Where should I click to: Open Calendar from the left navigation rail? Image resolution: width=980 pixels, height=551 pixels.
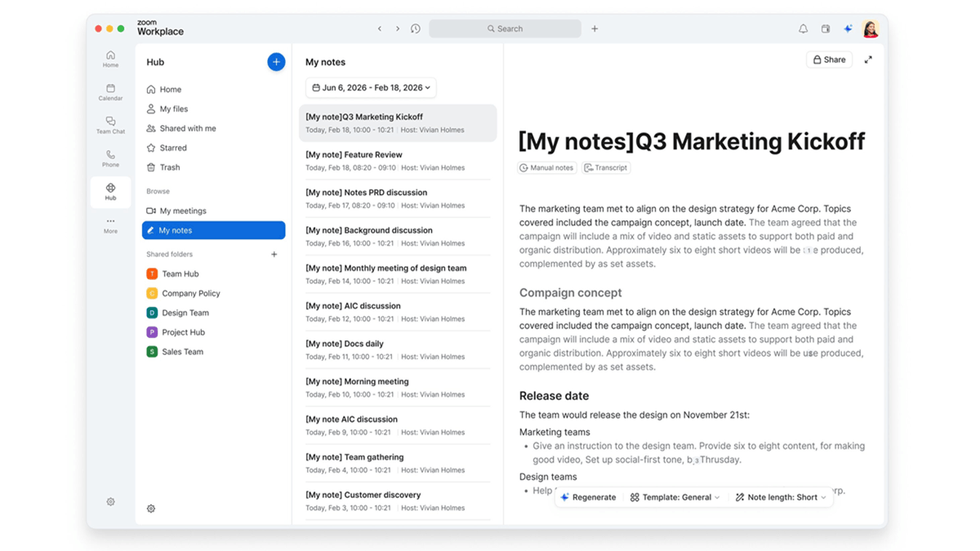110,91
